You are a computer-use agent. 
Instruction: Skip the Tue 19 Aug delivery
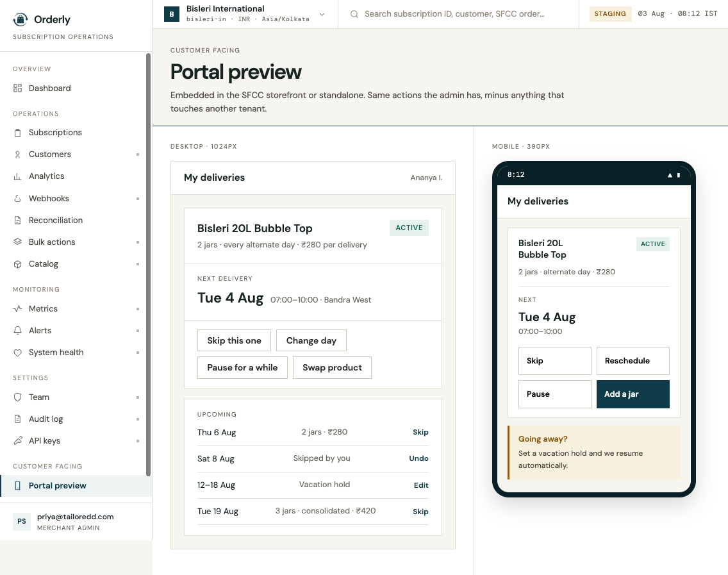(x=420, y=512)
